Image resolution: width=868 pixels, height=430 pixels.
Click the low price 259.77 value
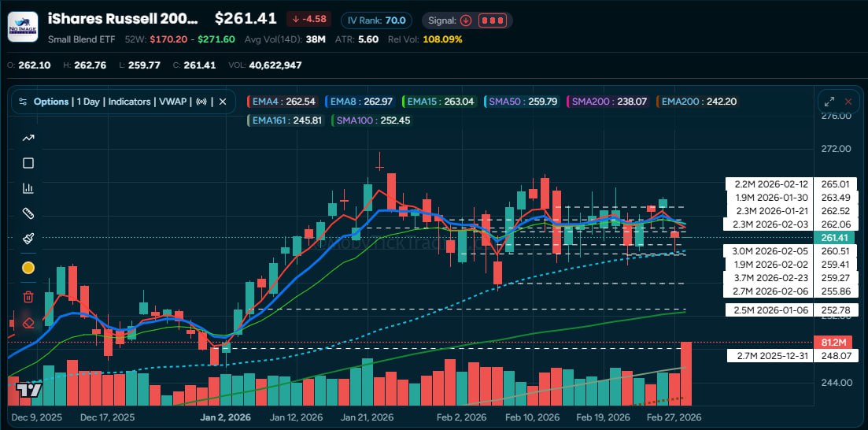point(144,65)
